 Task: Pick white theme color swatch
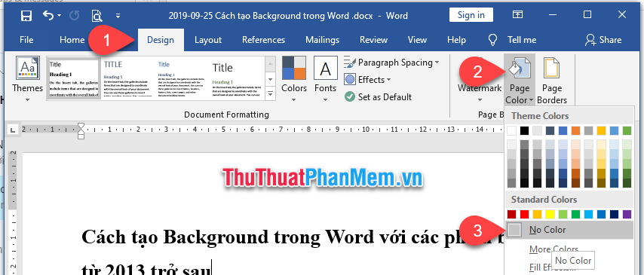click(511, 131)
